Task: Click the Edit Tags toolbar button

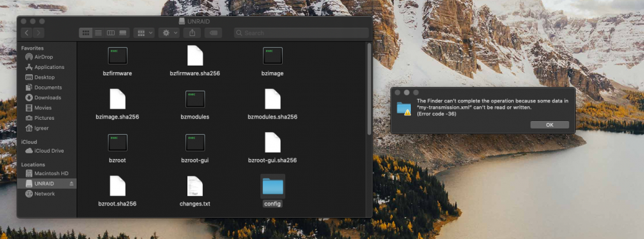Action: [213, 33]
